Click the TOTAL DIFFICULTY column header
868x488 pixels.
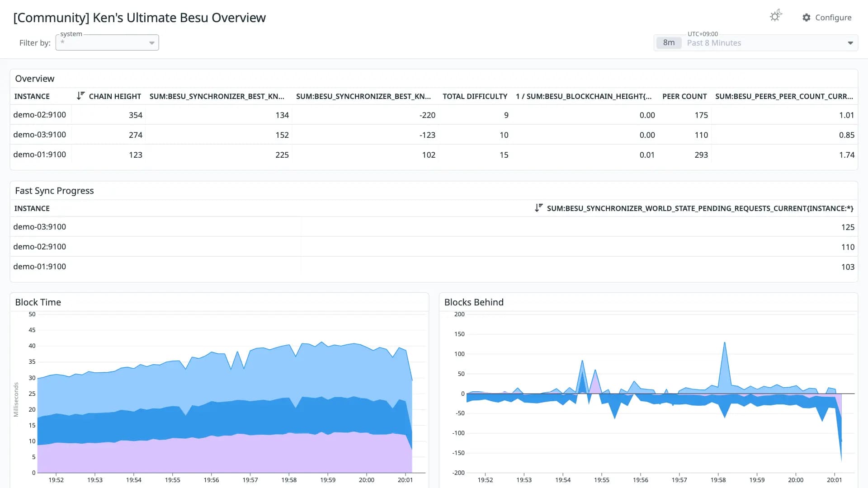coord(475,96)
